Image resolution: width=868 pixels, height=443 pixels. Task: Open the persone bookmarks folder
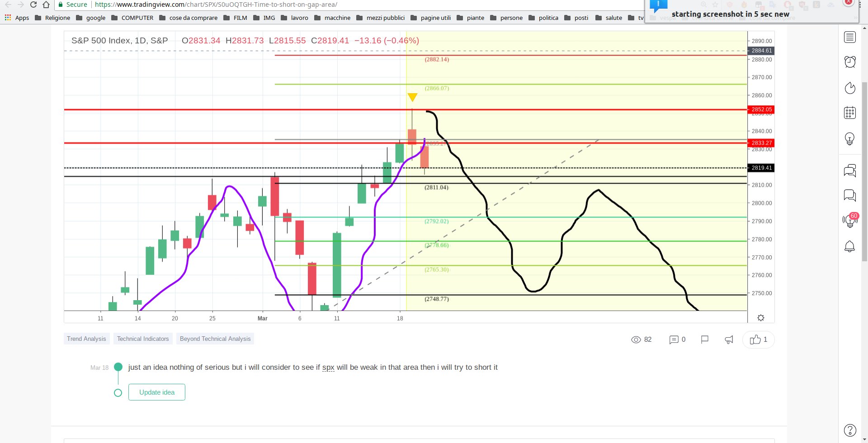pos(506,18)
